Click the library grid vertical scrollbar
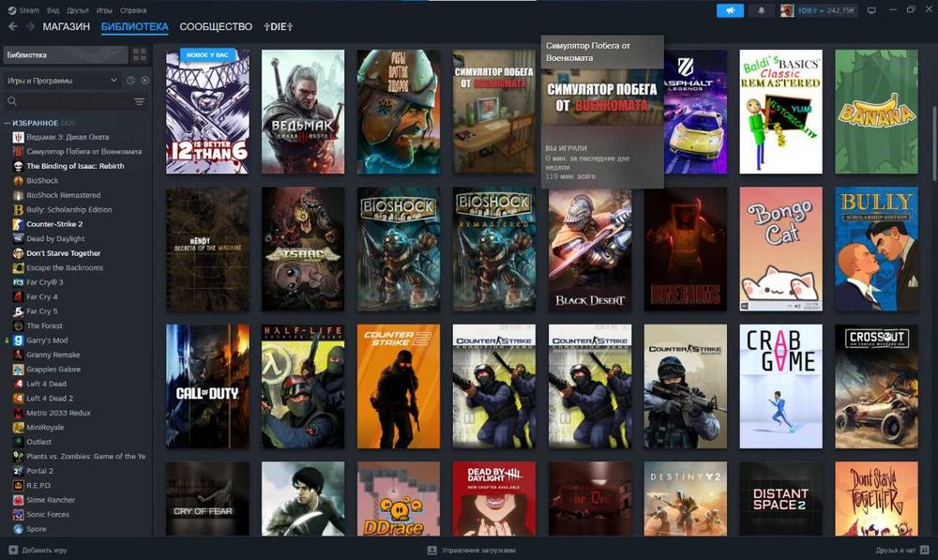 tap(934, 144)
